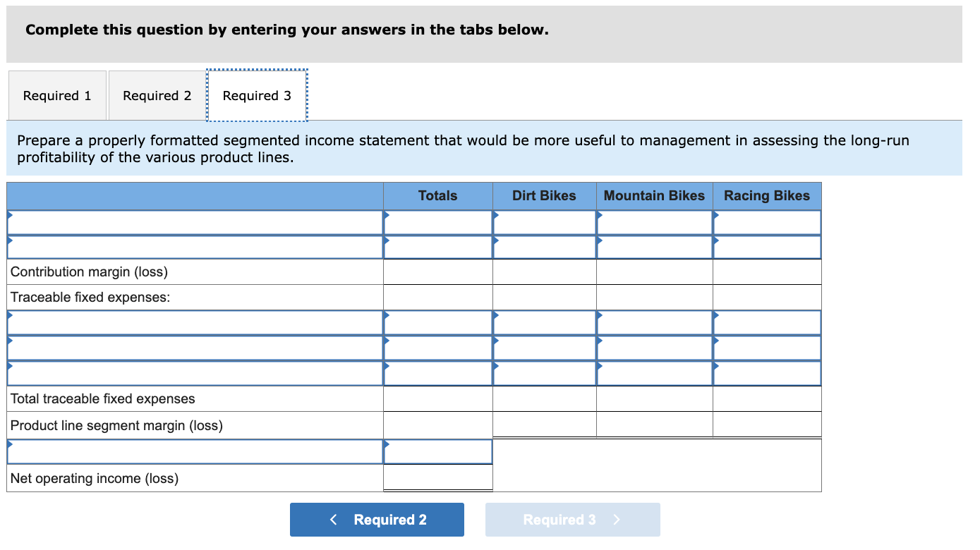The width and height of the screenshot is (980, 550).
Task: Open the Totals dropdown next to Net operating income row
Action: tap(437, 451)
